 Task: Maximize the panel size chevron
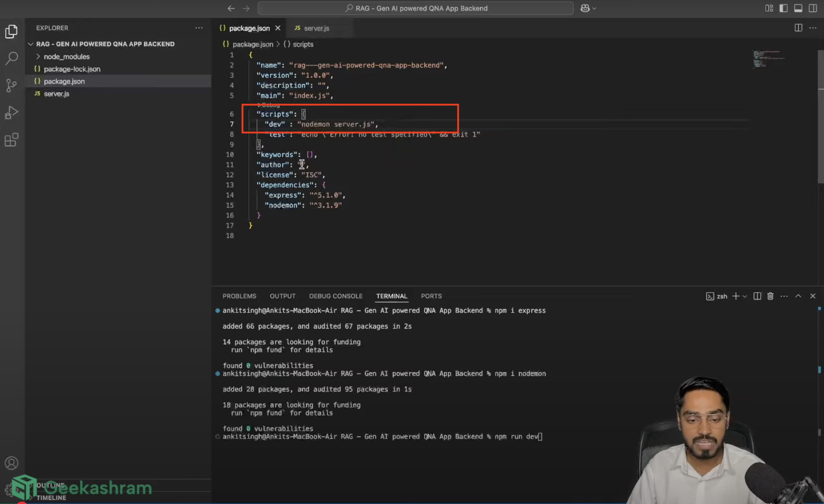[798, 296]
